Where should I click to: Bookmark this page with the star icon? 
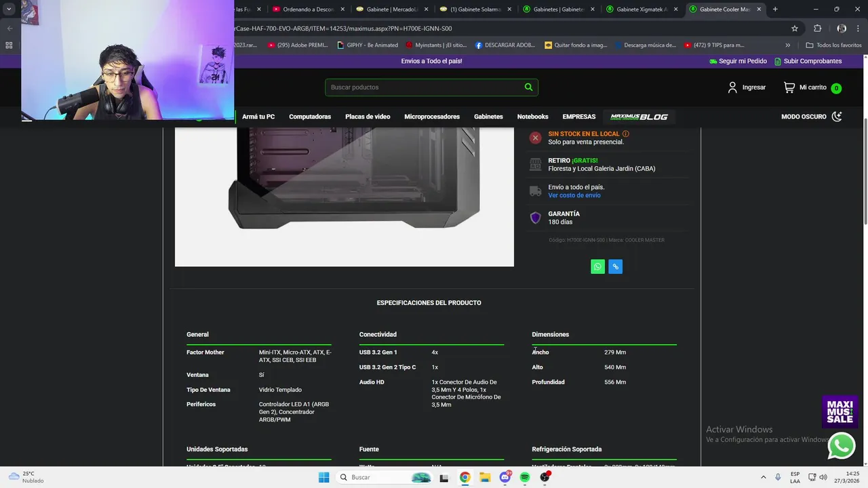795,28
